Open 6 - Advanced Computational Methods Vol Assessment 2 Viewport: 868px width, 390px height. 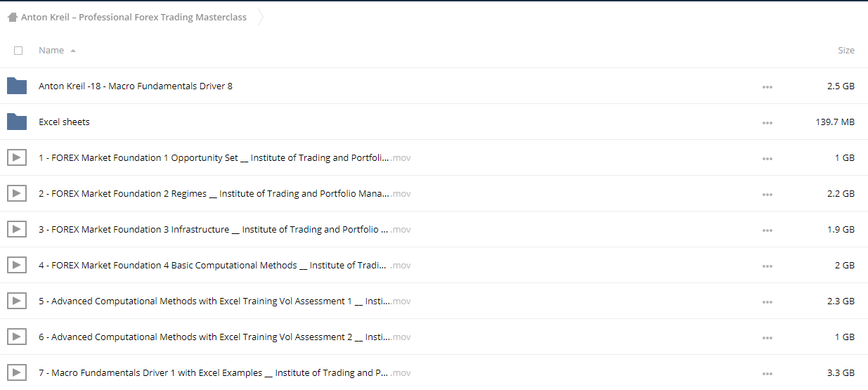225,337
